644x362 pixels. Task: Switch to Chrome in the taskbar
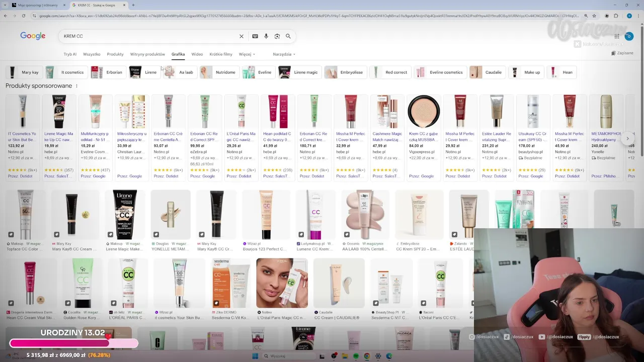click(x=367, y=356)
